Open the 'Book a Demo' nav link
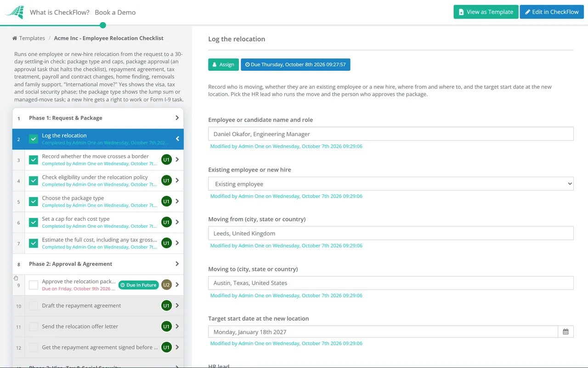This screenshot has height=368, width=588. [115, 12]
